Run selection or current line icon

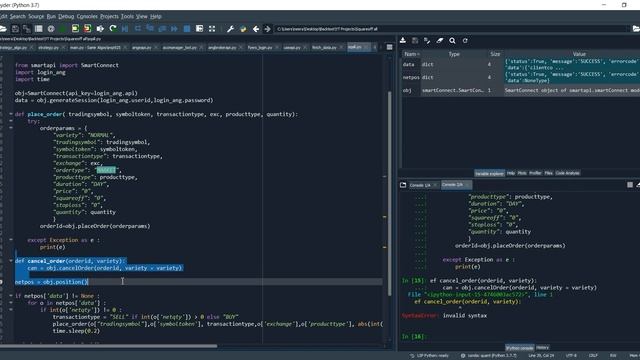[x=100, y=29]
